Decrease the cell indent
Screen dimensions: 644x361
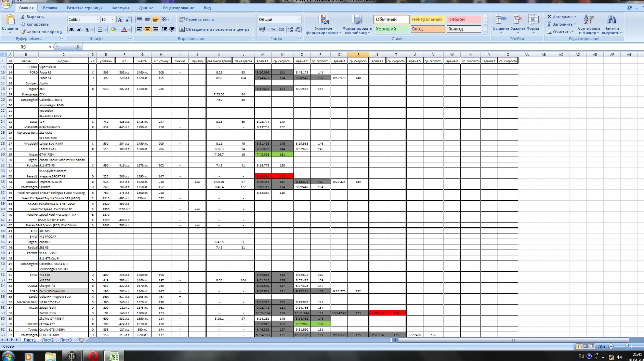pyautogui.click(x=164, y=29)
